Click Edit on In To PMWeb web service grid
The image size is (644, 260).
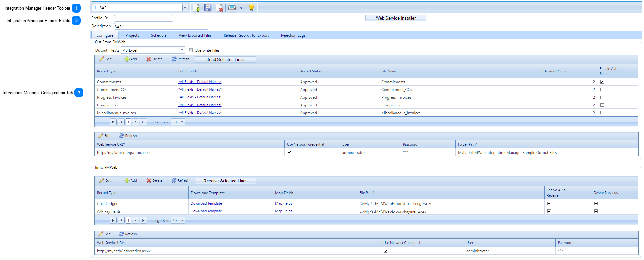coord(105,234)
